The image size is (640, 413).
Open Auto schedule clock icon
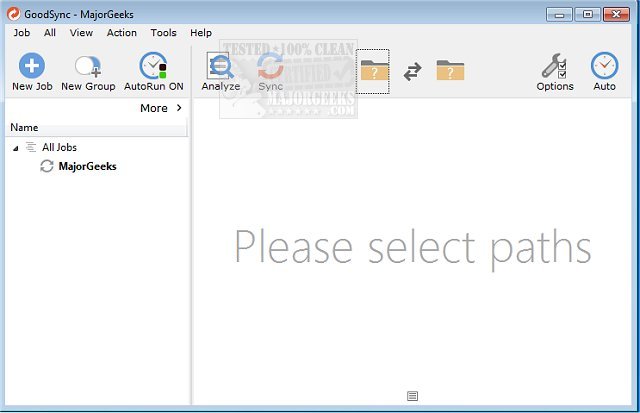coord(604,67)
